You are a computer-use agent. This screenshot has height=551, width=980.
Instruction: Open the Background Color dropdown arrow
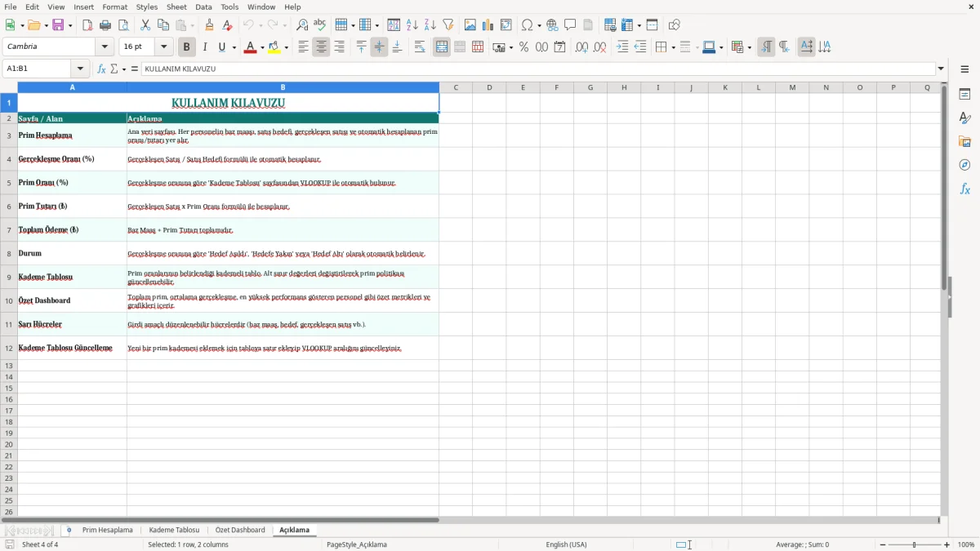286,47
